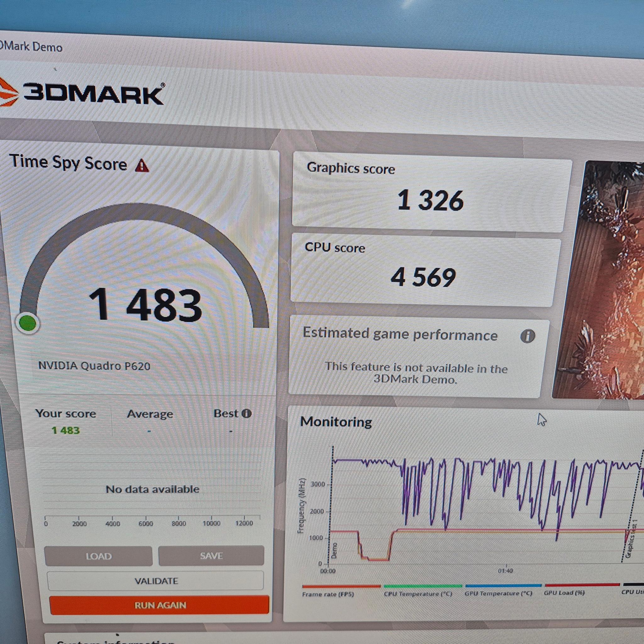Click the Your score value 1 483
The width and height of the screenshot is (644, 644).
(66, 430)
